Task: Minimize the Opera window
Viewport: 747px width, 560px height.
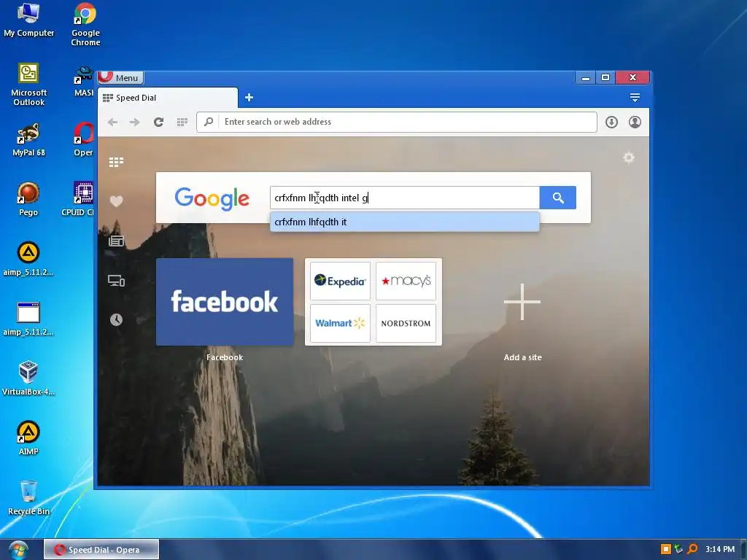Action: (586, 77)
